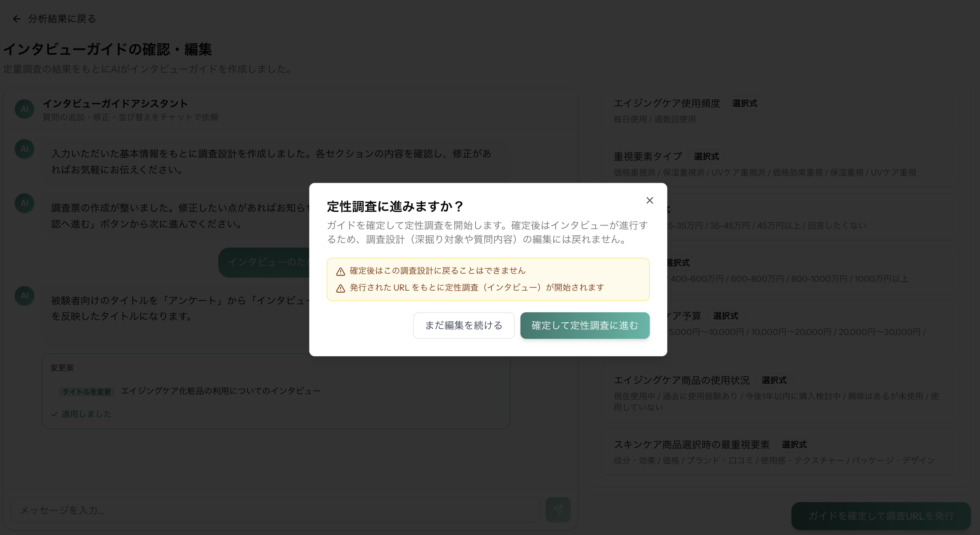The width and height of the screenshot is (980, 535).
Task: Click the 分析結果に戻る link text
Action: pyautogui.click(x=62, y=19)
